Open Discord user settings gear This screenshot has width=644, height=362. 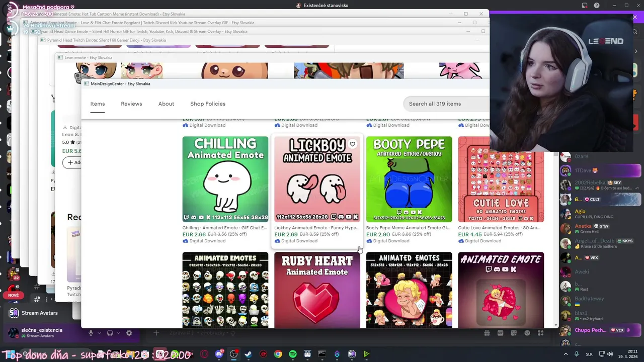tap(129, 333)
